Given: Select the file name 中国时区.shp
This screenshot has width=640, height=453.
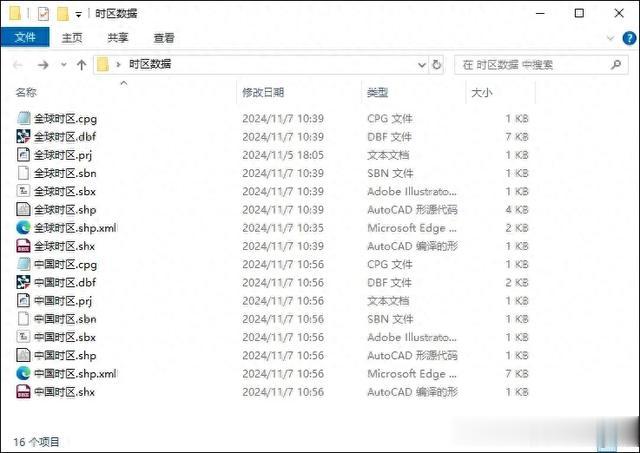Looking at the screenshot, I should (x=65, y=355).
